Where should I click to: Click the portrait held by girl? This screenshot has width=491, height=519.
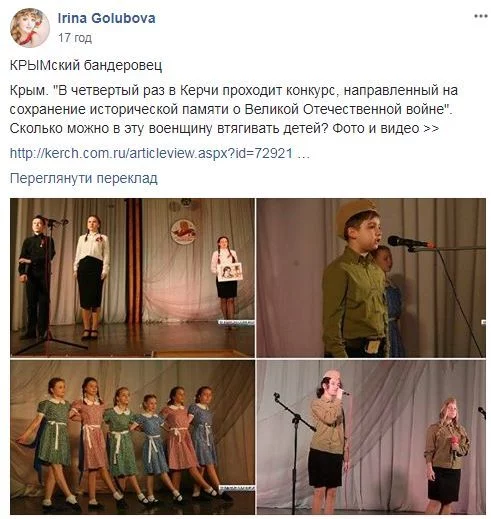[x=230, y=272]
